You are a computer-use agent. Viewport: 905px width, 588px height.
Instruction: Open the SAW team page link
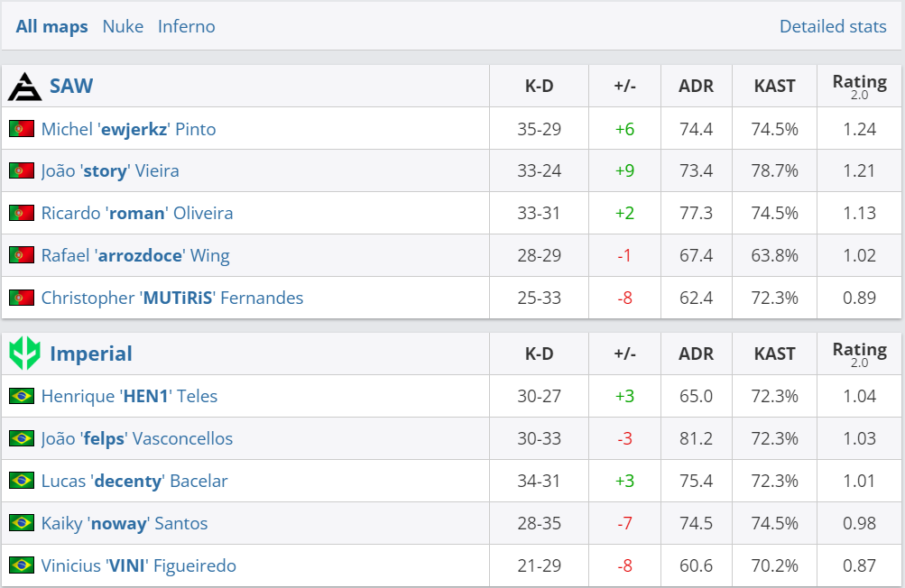[71, 87]
